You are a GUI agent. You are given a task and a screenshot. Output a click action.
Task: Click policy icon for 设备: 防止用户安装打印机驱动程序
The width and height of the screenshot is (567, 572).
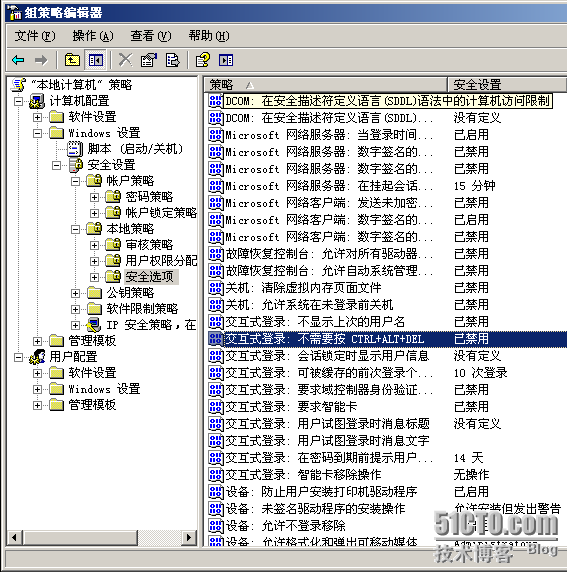(216, 492)
